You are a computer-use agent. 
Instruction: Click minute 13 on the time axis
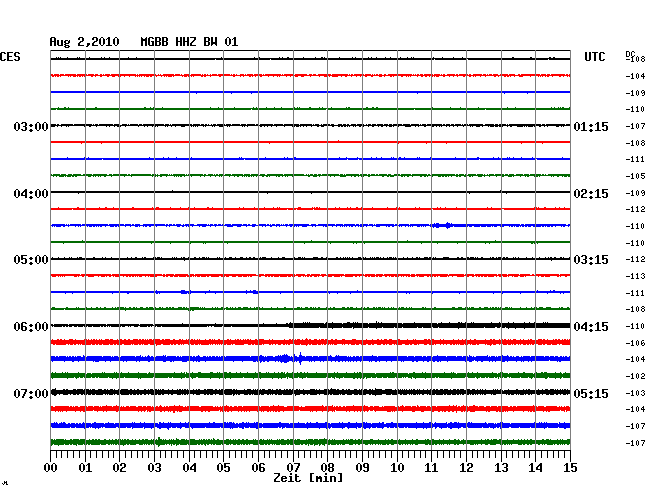[x=501, y=468]
